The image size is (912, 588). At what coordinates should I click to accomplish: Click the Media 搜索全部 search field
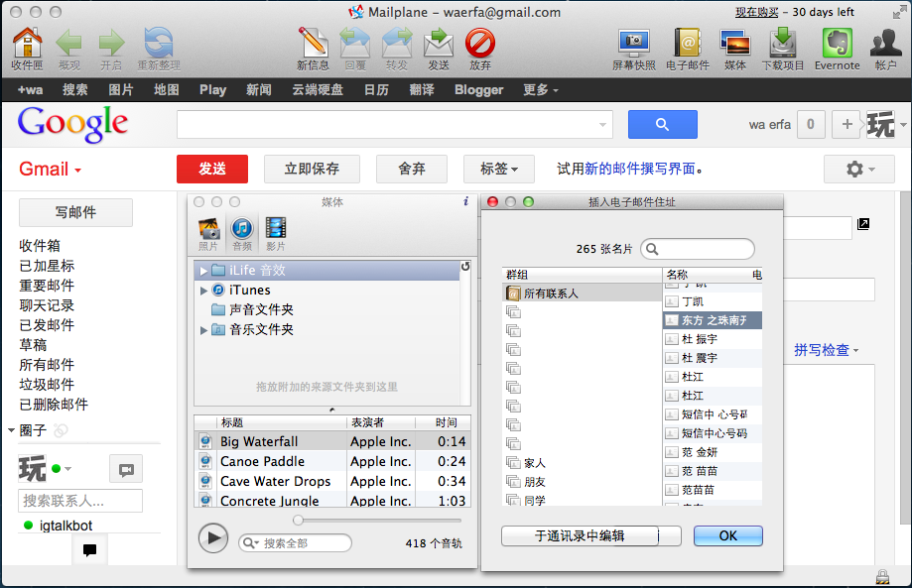[295, 543]
